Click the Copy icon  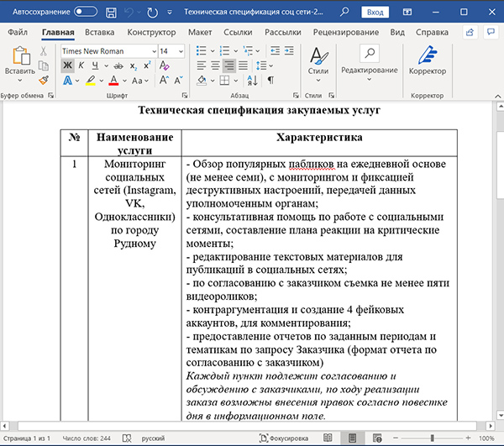pyautogui.click(x=44, y=66)
